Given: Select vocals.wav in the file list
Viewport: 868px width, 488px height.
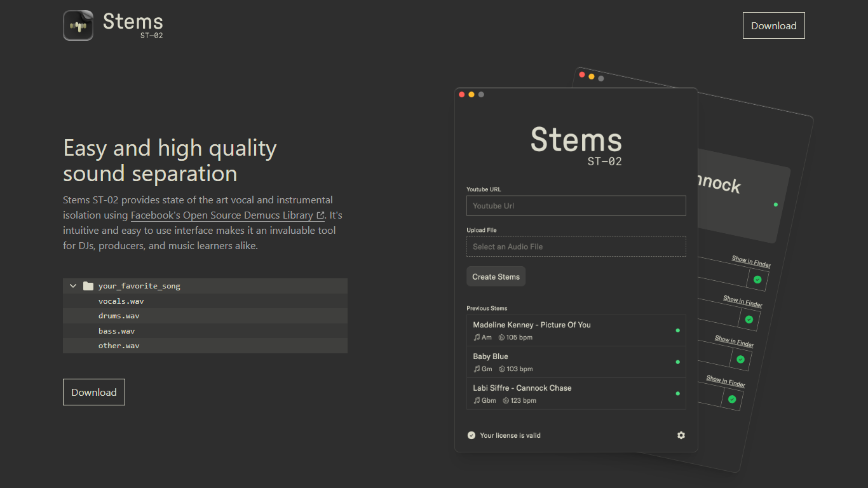Looking at the screenshot, I should pyautogui.click(x=205, y=301).
